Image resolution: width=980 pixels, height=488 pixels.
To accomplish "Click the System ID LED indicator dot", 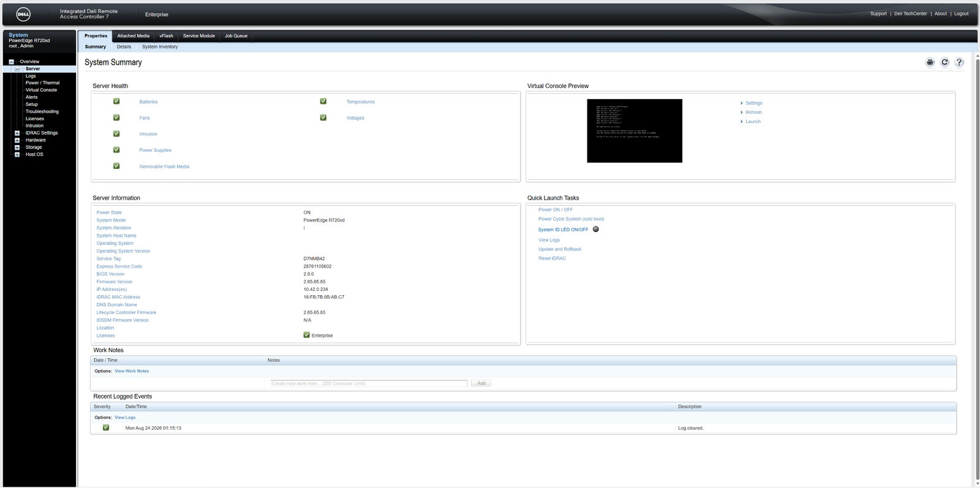I will pyautogui.click(x=596, y=230).
